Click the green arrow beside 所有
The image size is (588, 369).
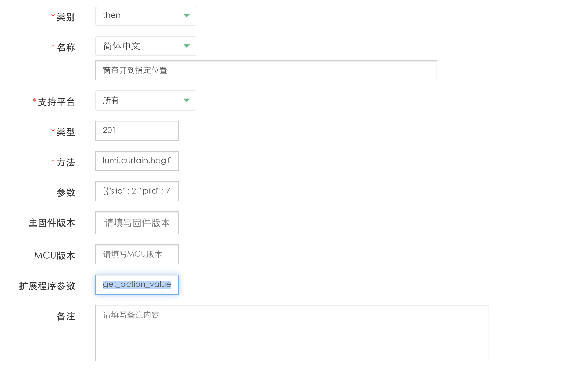point(187,100)
